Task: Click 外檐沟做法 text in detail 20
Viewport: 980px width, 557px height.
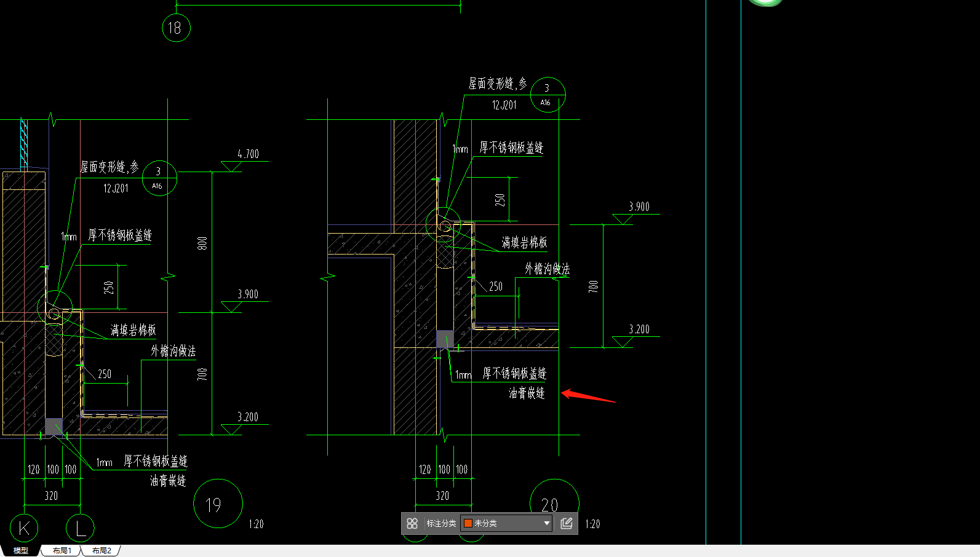Action: [547, 269]
